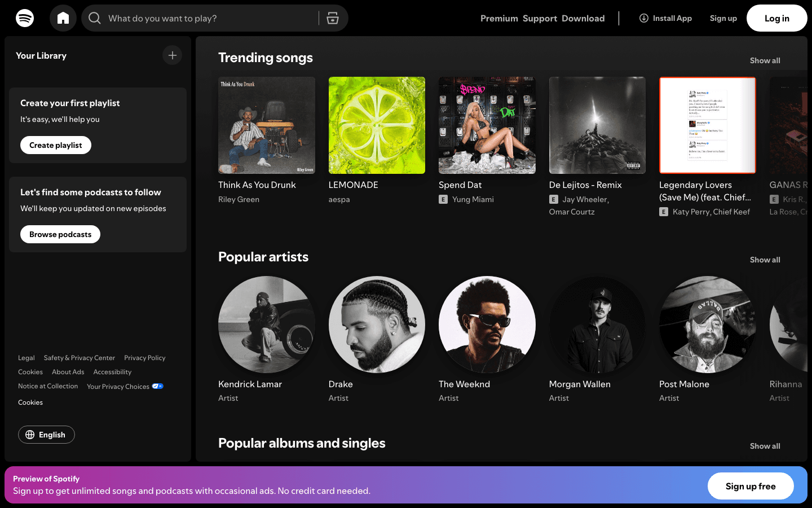The image size is (812, 508).
Task: Click Yung Miami artist link
Action: (x=473, y=199)
